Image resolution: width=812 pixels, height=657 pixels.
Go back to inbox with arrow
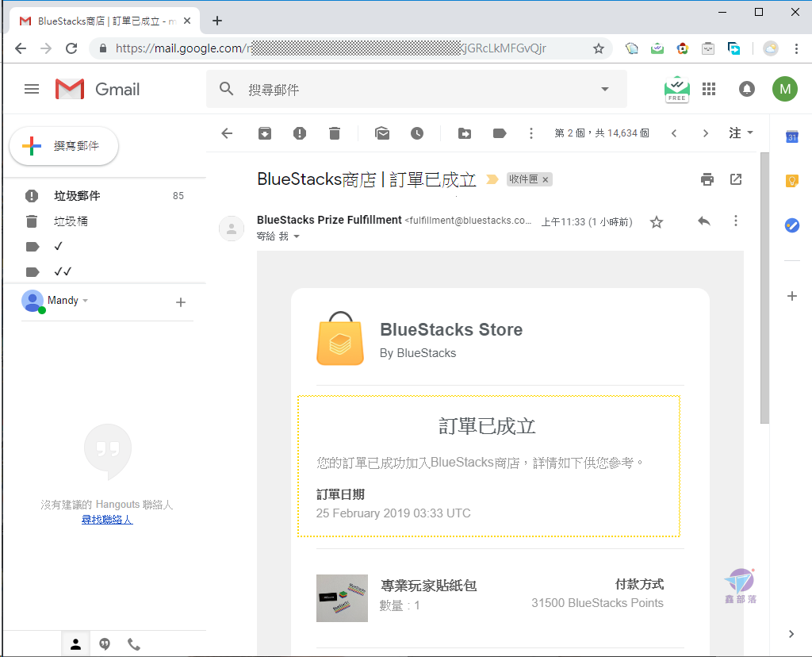(227, 133)
